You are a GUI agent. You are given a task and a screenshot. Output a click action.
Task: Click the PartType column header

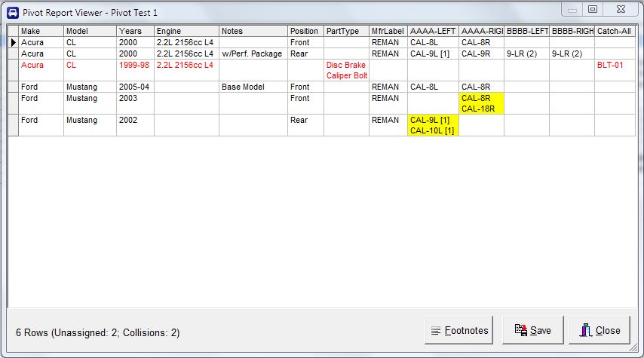tap(345, 31)
